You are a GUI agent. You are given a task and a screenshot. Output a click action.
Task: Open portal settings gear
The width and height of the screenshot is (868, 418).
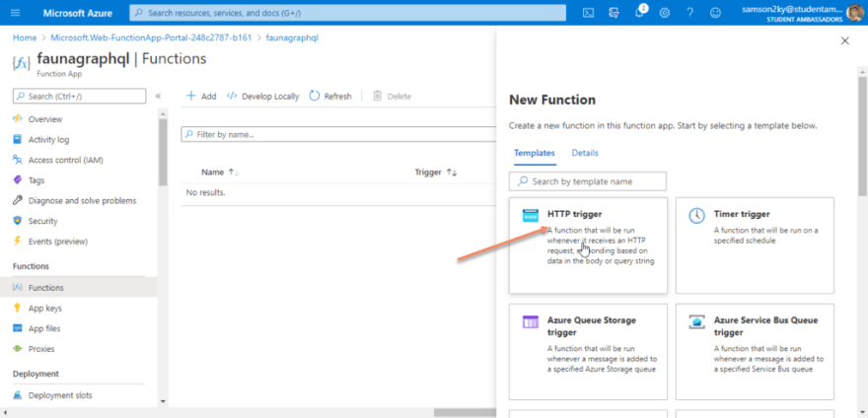(x=664, y=13)
